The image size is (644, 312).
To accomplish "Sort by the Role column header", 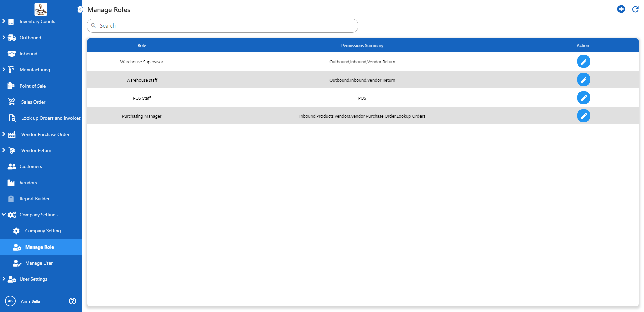I will click(142, 45).
